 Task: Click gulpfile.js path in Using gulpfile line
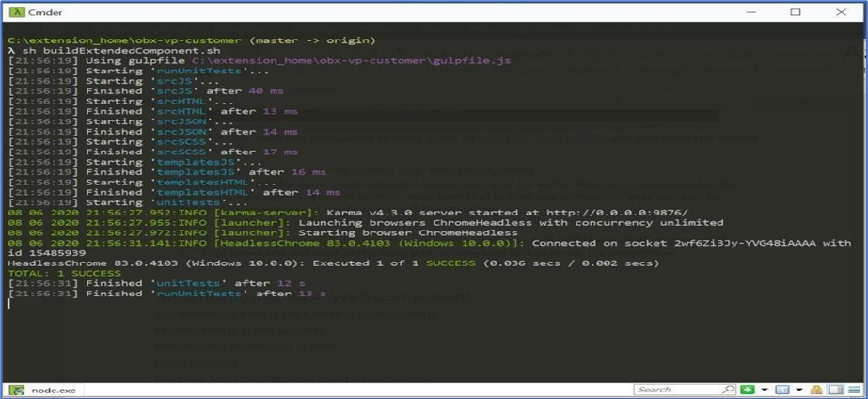tap(352, 60)
